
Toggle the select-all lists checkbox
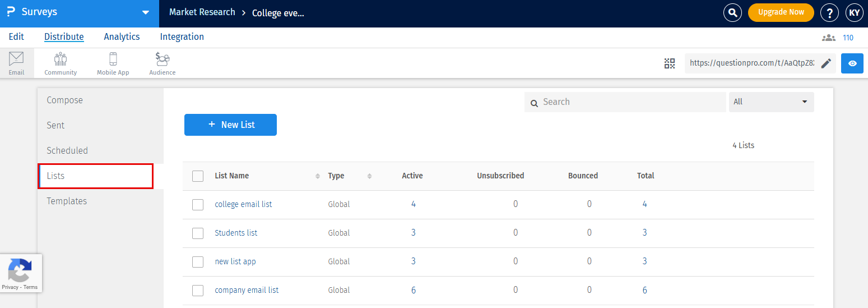pyautogui.click(x=198, y=176)
